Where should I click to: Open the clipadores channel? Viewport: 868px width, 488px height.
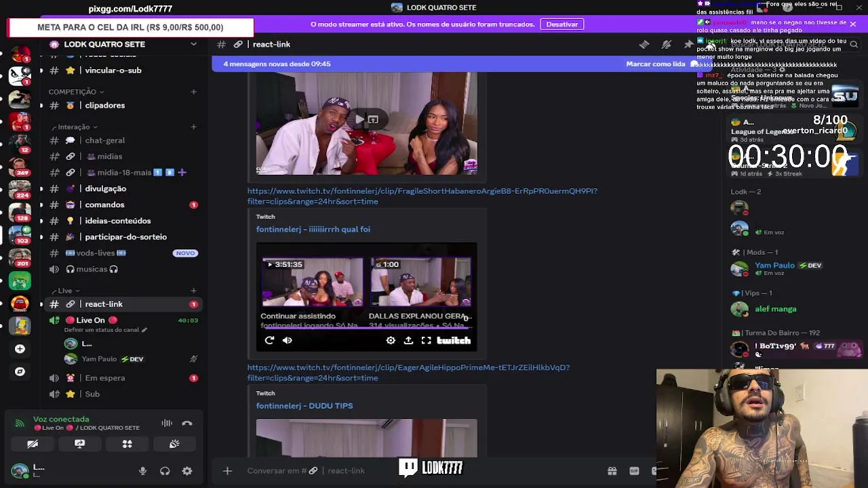122,106
